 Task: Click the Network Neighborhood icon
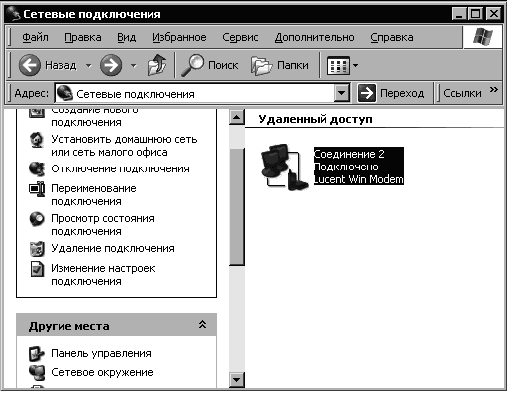[x=37, y=373]
